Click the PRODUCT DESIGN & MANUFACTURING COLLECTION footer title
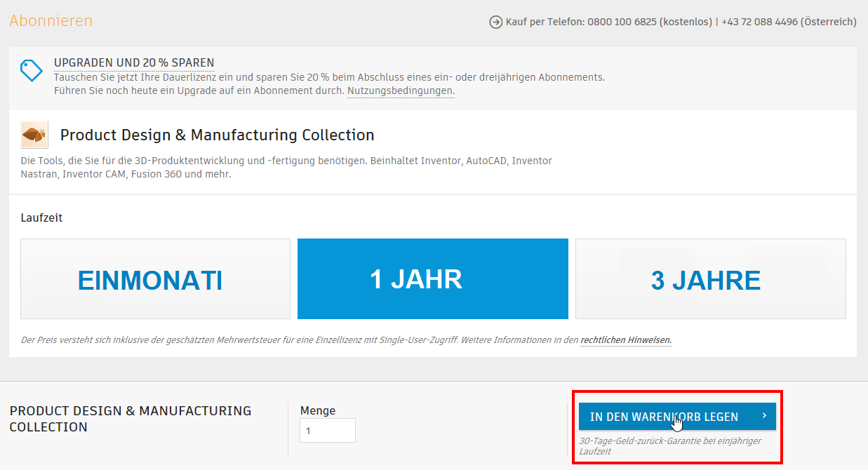The width and height of the screenshot is (868, 470). (131, 419)
